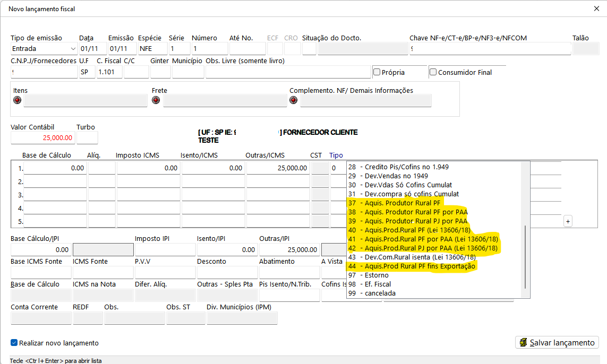This screenshot has width=607, height=364.
Task: Click the Chave NF-e input field
Action: 490,49
